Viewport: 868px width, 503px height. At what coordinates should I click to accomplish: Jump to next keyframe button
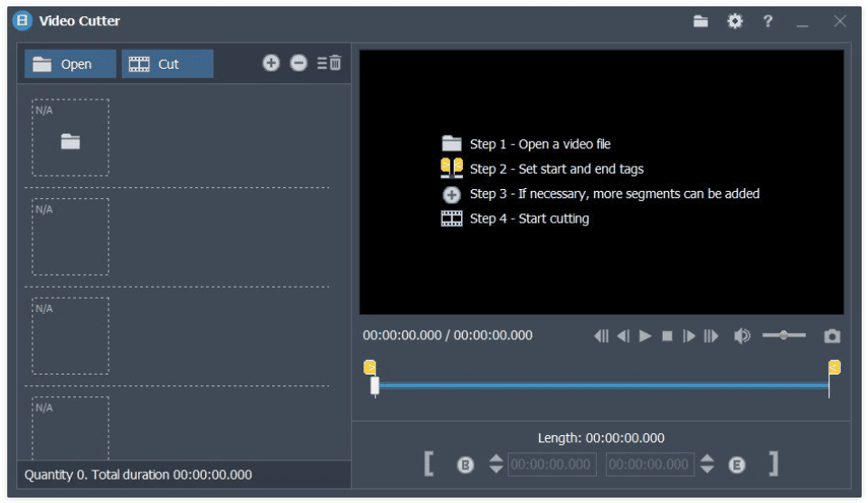711,337
